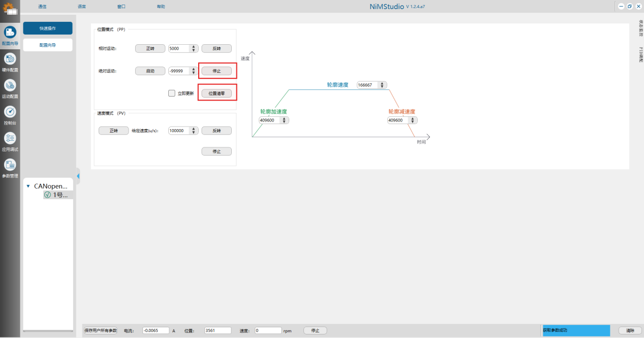This screenshot has width=644, height=338.
Task: Open the 通信 menu
Action: click(42, 7)
